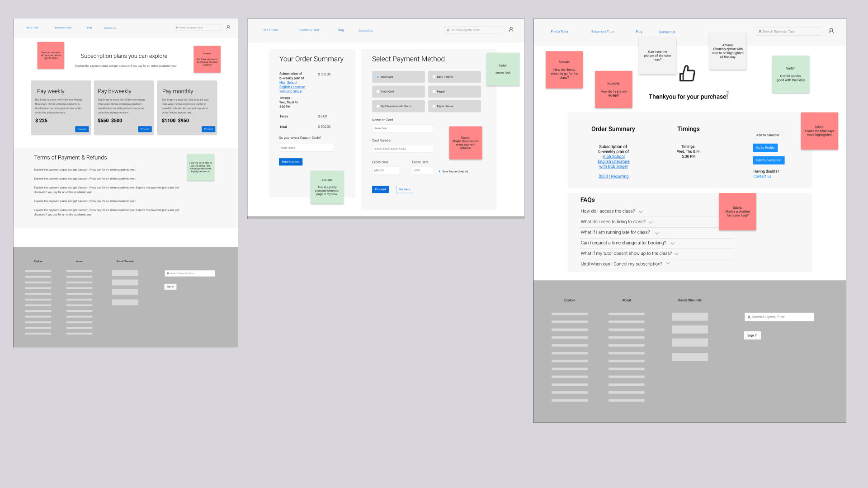Image resolution: width=868 pixels, height=488 pixels.
Task: Click the thumbs-up icon above Thankyou message
Action: pyautogui.click(x=687, y=73)
